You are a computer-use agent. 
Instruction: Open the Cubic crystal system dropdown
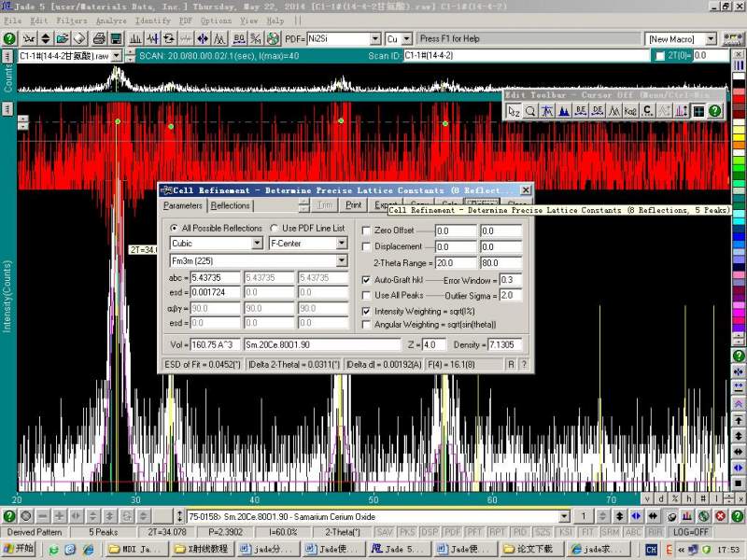(x=257, y=244)
